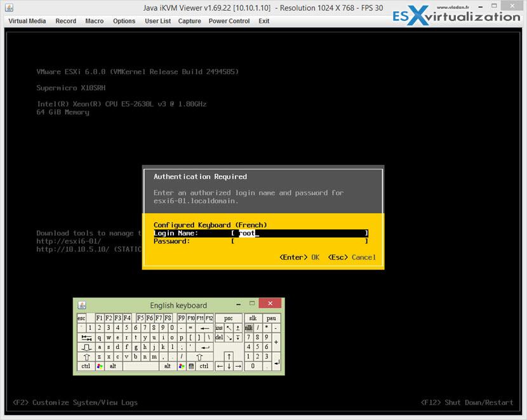Click the F11 key on virtual keyboard

click(x=200, y=318)
